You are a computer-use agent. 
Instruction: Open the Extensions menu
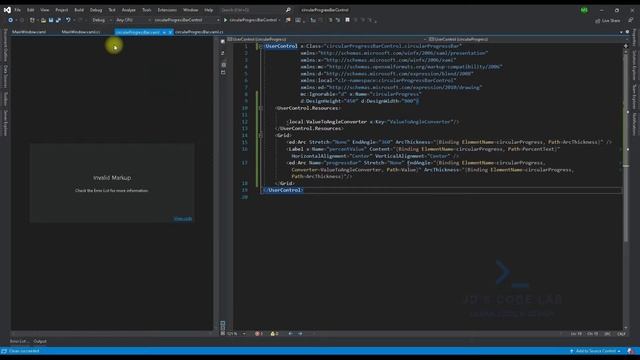[167, 10]
